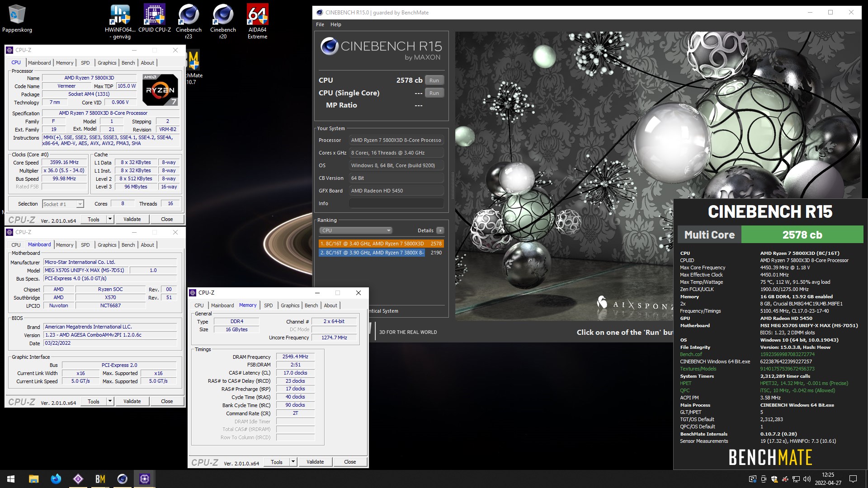Click the Level 3 cache value 96 MBytes

[136, 187]
